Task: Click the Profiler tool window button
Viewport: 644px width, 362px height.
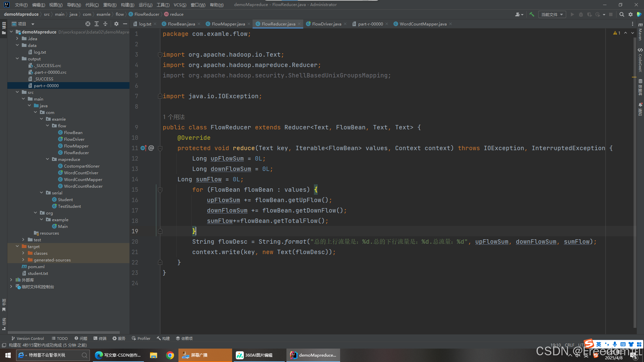Action: 141,339
